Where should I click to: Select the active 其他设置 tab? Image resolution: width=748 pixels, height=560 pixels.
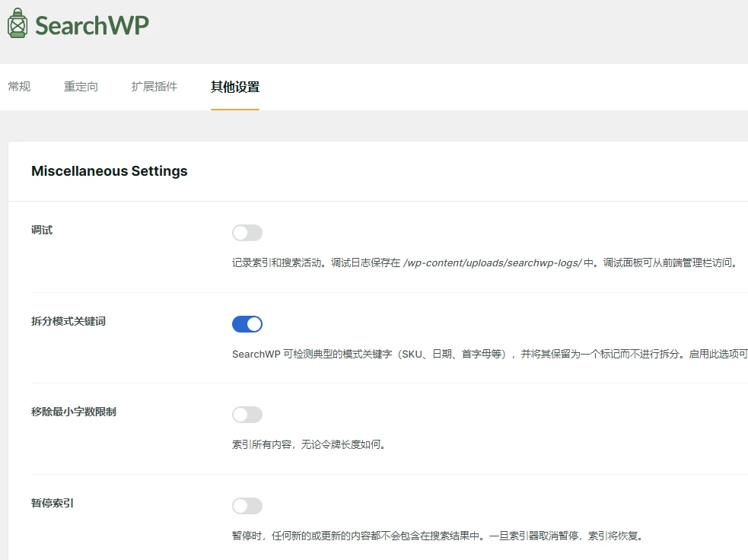click(x=234, y=86)
